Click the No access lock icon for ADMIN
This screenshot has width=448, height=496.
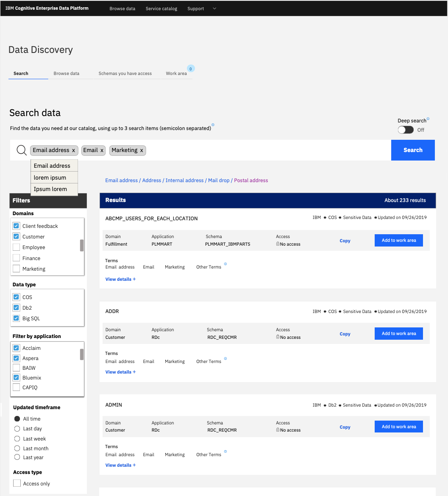coord(278,430)
